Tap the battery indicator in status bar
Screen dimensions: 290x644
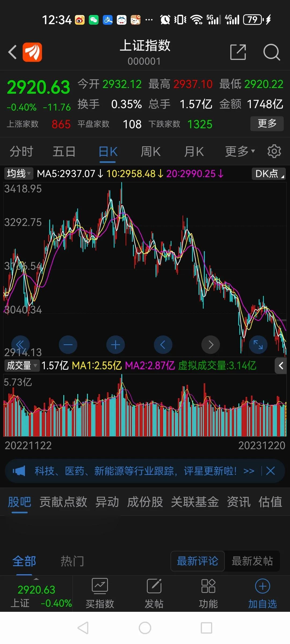coord(253,20)
